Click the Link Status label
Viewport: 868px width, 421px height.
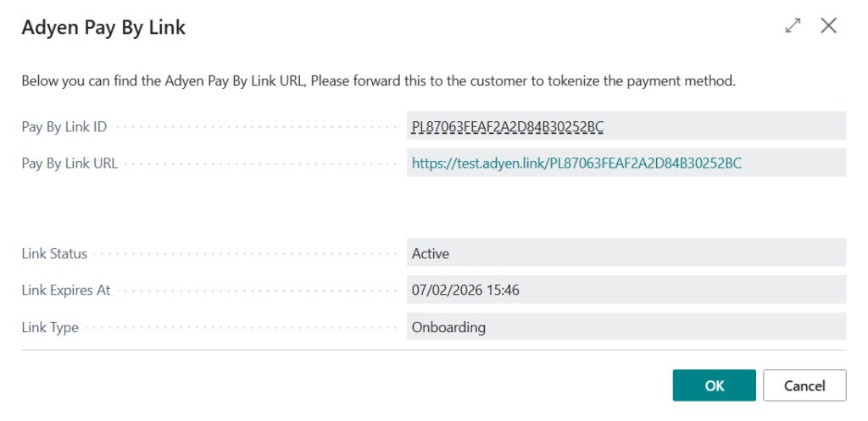tap(54, 253)
